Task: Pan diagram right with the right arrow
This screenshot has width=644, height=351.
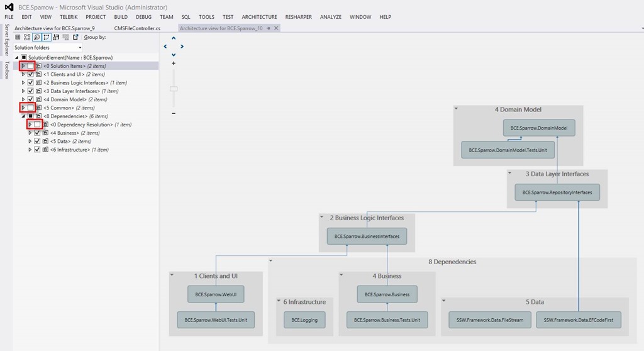Action: (x=182, y=47)
